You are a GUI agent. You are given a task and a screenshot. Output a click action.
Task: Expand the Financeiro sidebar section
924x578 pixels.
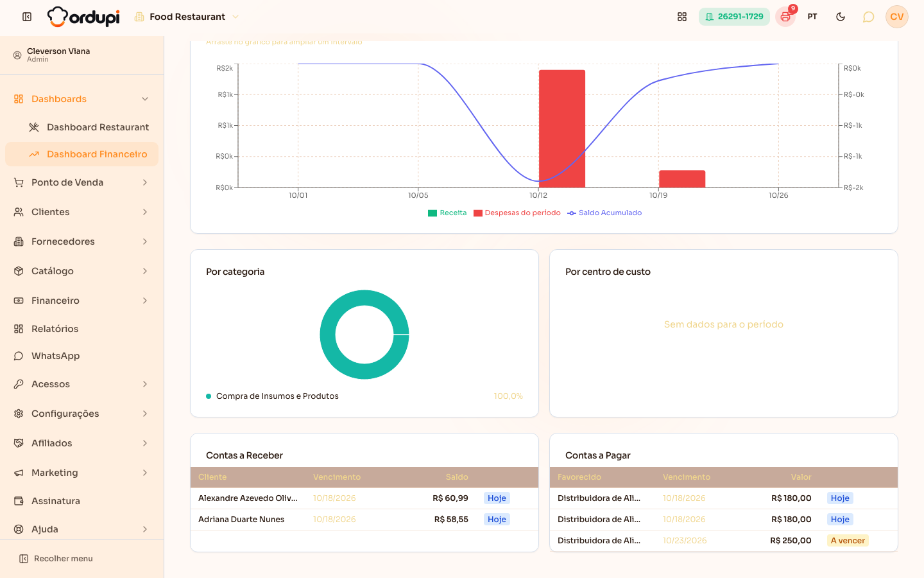[81, 301]
